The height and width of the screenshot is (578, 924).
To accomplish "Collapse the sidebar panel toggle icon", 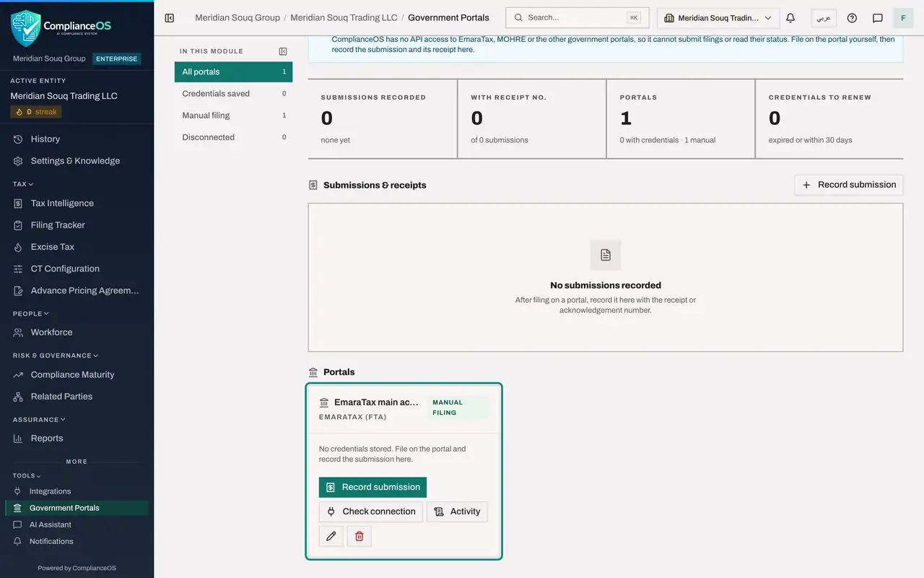I will click(x=170, y=18).
